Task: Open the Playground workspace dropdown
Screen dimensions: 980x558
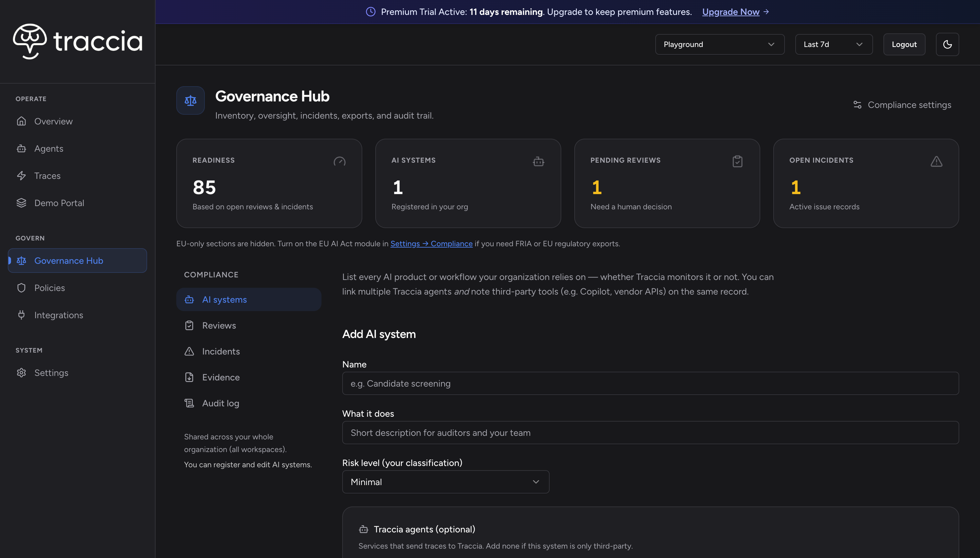Action: [x=719, y=44]
